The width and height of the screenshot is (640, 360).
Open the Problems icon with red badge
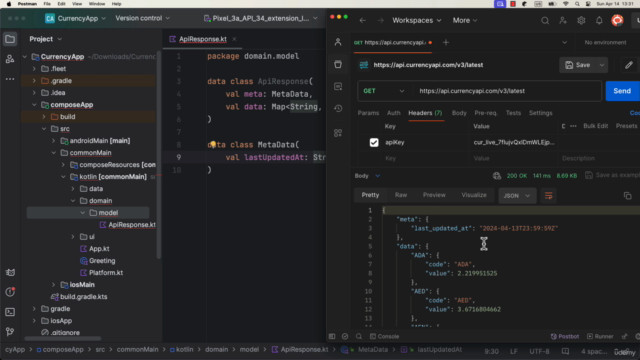coord(10,292)
